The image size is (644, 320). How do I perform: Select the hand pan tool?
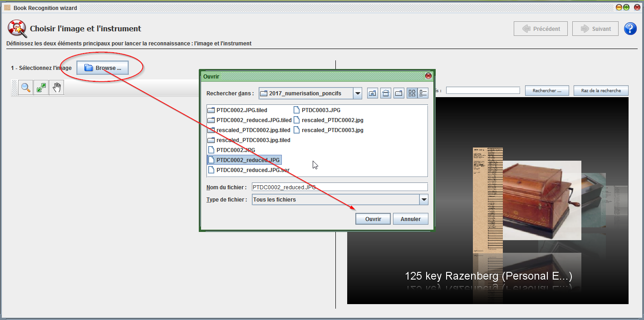57,88
